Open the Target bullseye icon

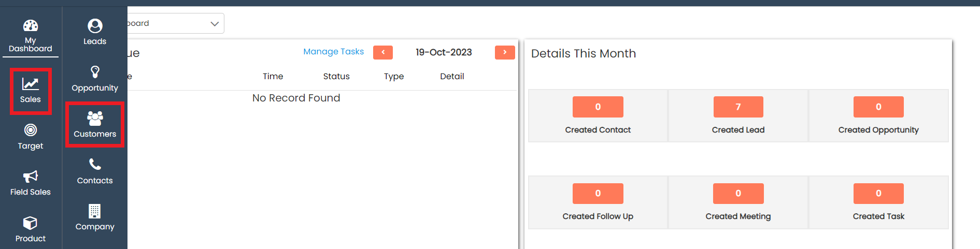31,130
